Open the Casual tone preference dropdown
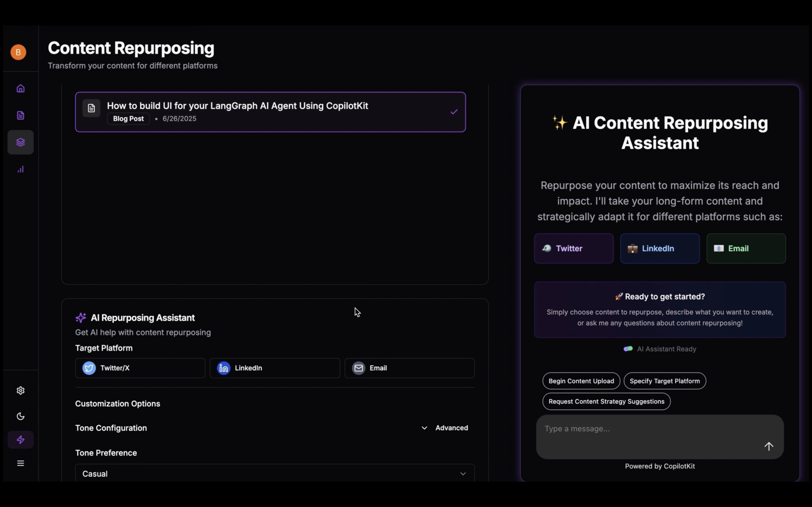Viewport: 812px width, 507px height. [274, 473]
